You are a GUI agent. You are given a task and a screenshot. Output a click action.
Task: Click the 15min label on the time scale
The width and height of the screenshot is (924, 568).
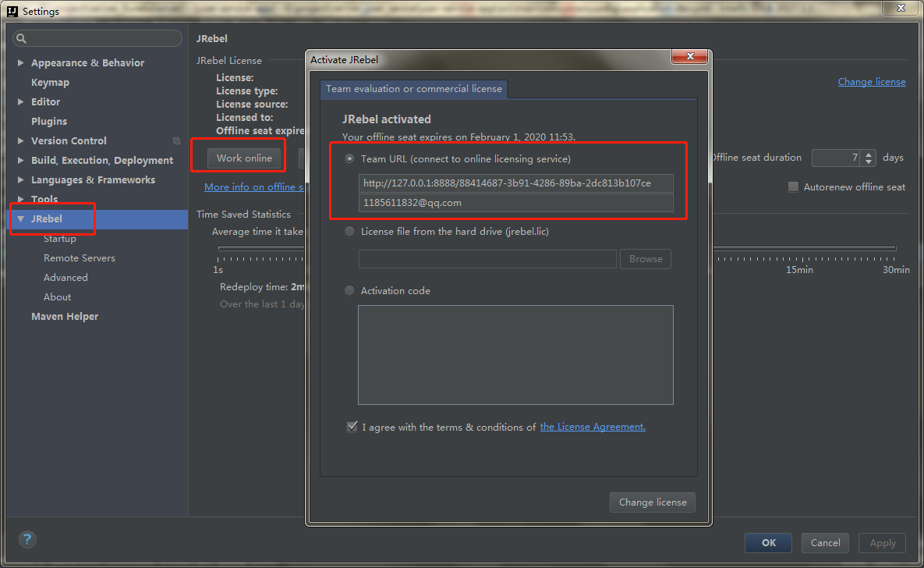tap(799, 269)
